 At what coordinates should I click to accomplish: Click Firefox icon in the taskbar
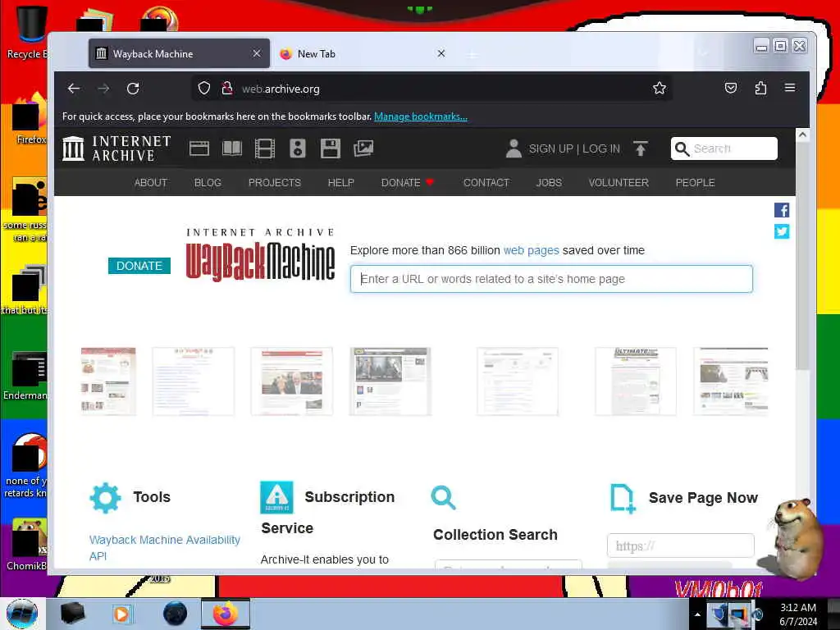[225, 614]
